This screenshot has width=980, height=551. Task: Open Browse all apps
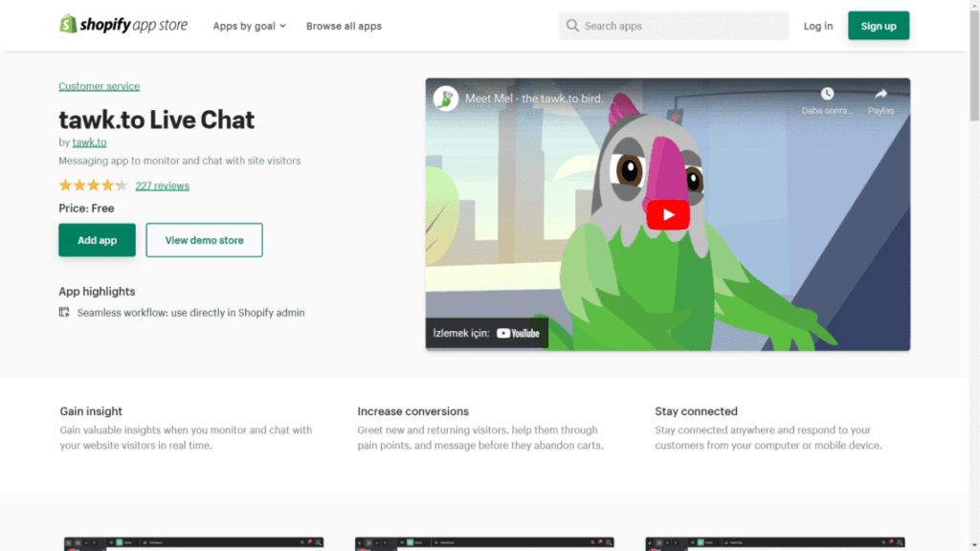[344, 26]
